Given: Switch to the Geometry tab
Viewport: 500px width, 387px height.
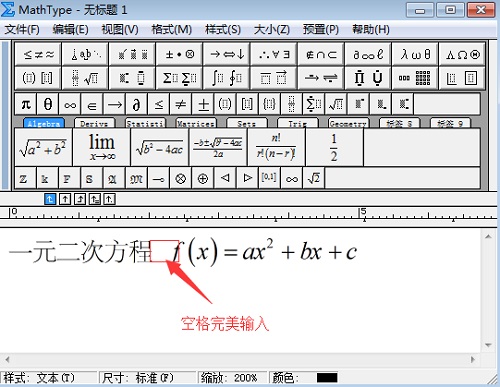Looking at the screenshot, I should point(348,123).
